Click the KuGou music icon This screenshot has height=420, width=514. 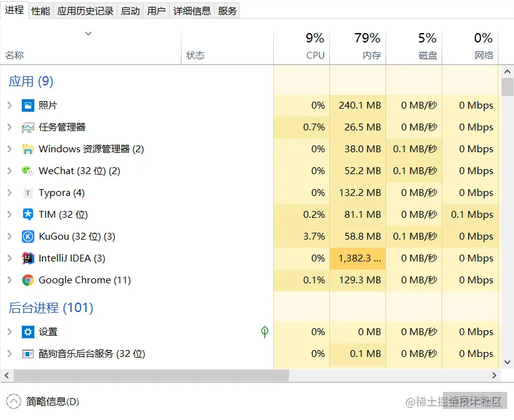pos(27,237)
